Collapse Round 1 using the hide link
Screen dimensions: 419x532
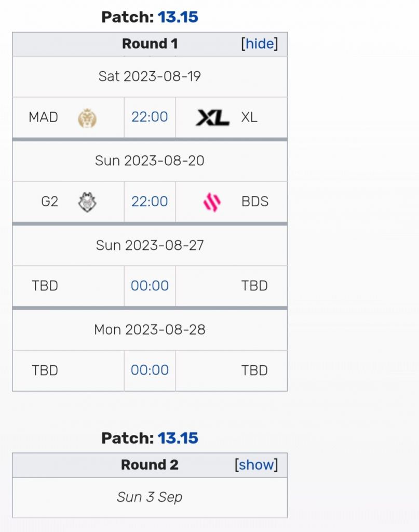coord(260,44)
